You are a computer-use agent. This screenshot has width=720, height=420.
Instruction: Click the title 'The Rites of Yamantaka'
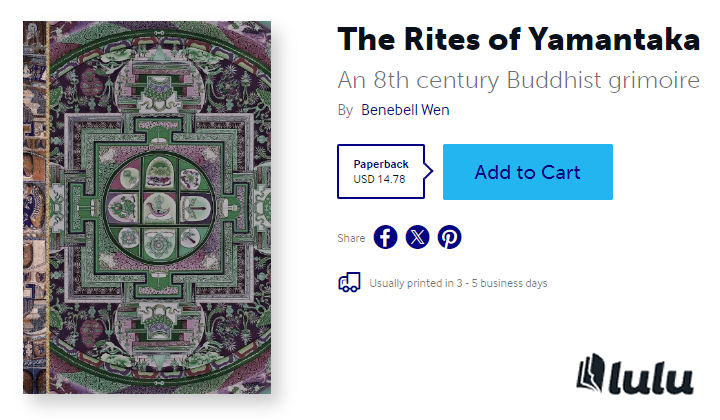click(x=518, y=40)
